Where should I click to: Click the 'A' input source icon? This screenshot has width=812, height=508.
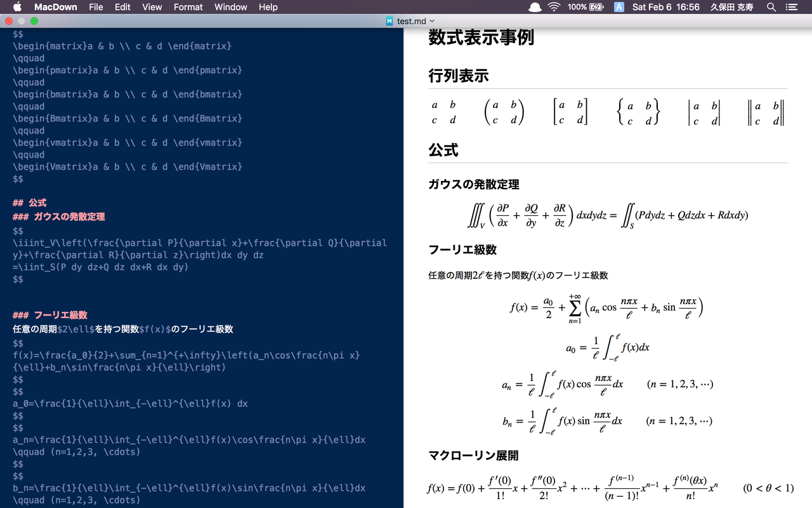619,7
